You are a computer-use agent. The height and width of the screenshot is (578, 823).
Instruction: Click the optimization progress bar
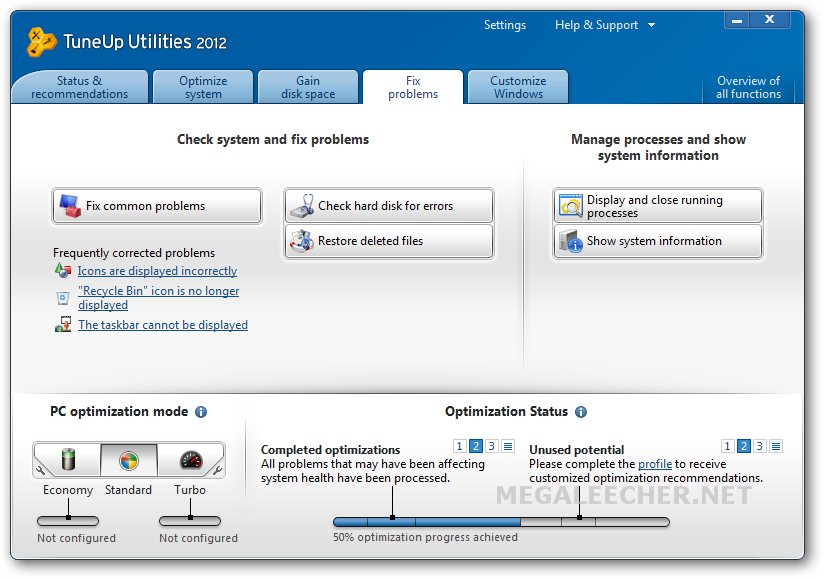click(x=500, y=521)
